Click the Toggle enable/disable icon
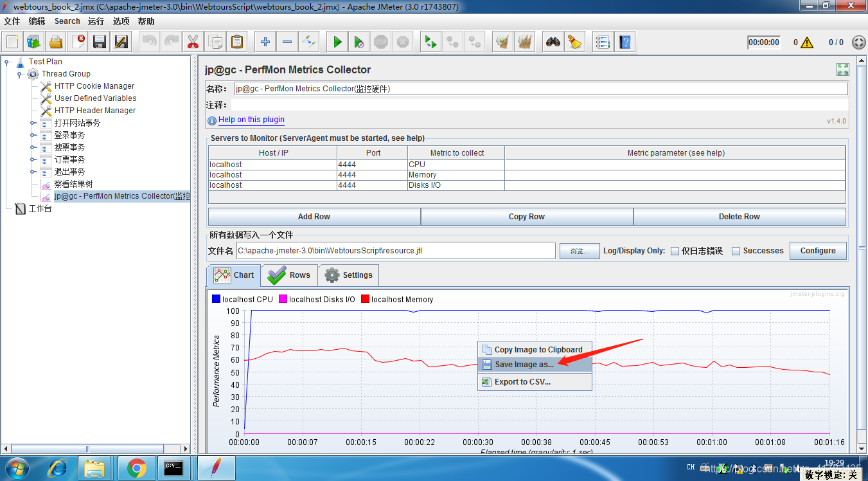The width and height of the screenshot is (868, 481). [x=309, y=42]
